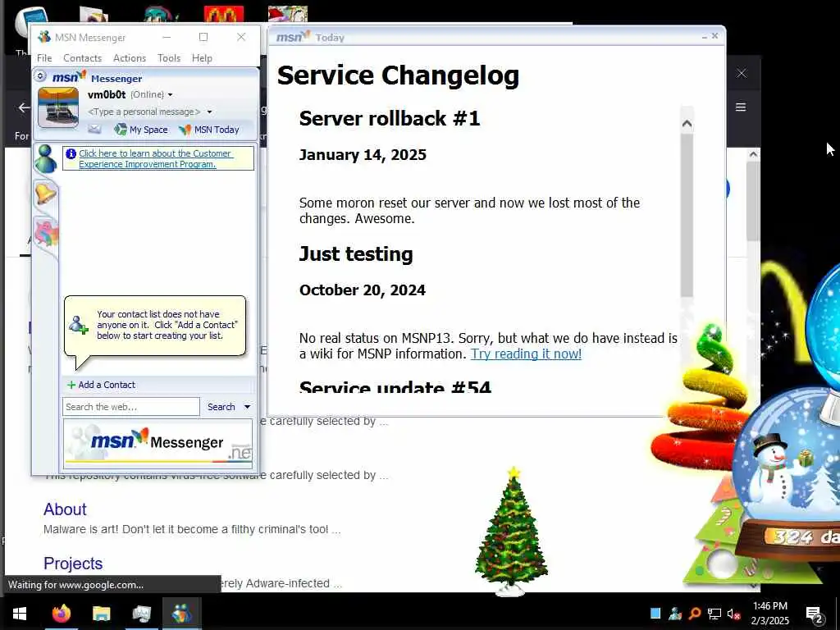Collapse the Messenger header with round chevron button

coord(39,76)
